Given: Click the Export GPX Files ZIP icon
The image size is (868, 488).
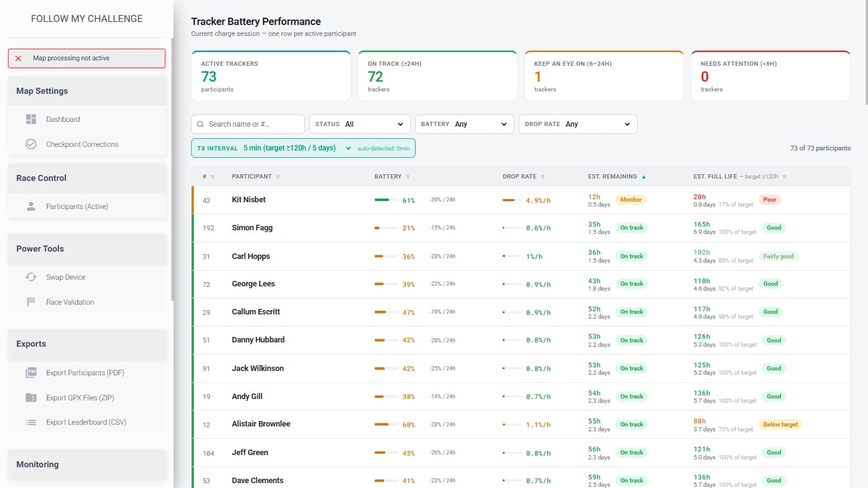Looking at the screenshot, I should pos(31,398).
